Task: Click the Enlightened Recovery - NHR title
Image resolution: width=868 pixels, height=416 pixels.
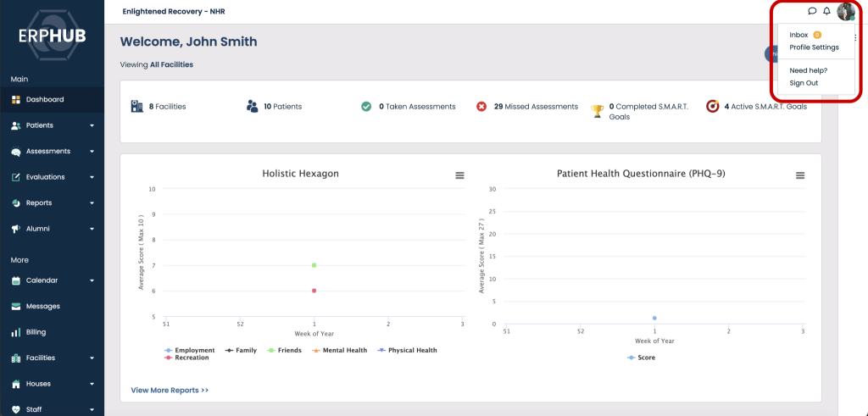Action: (x=174, y=11)
